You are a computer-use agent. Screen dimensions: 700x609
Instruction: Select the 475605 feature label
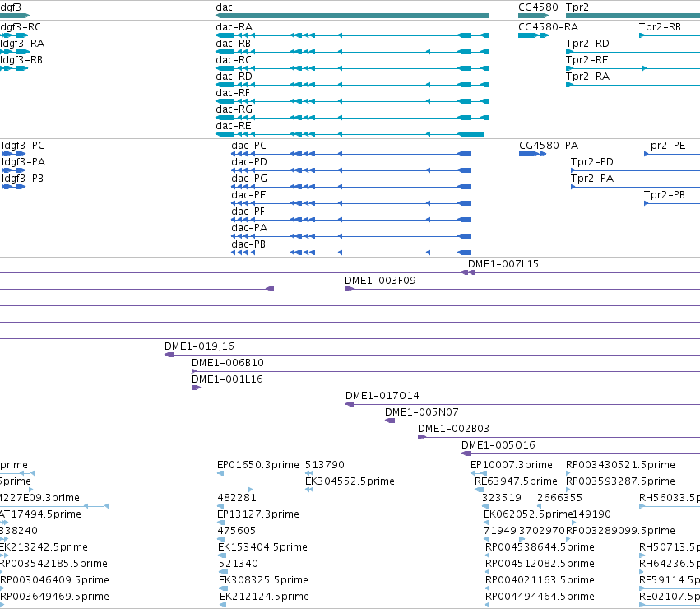236,532
